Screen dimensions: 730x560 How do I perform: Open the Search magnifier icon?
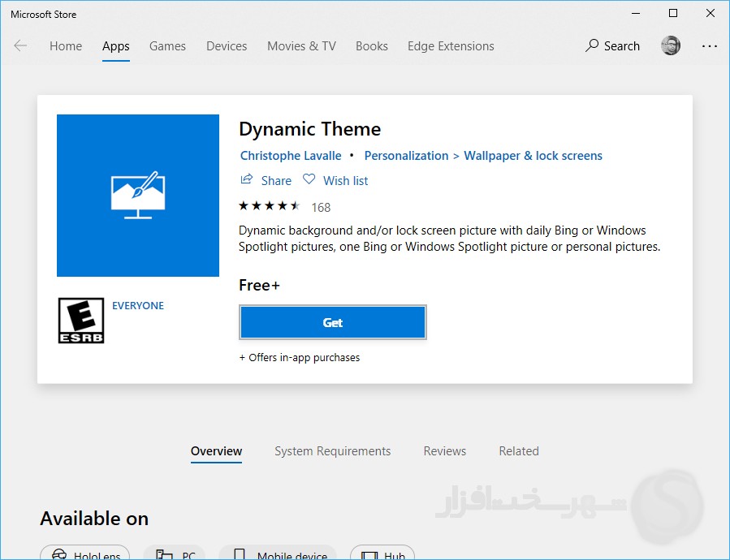tap(592, 46)
